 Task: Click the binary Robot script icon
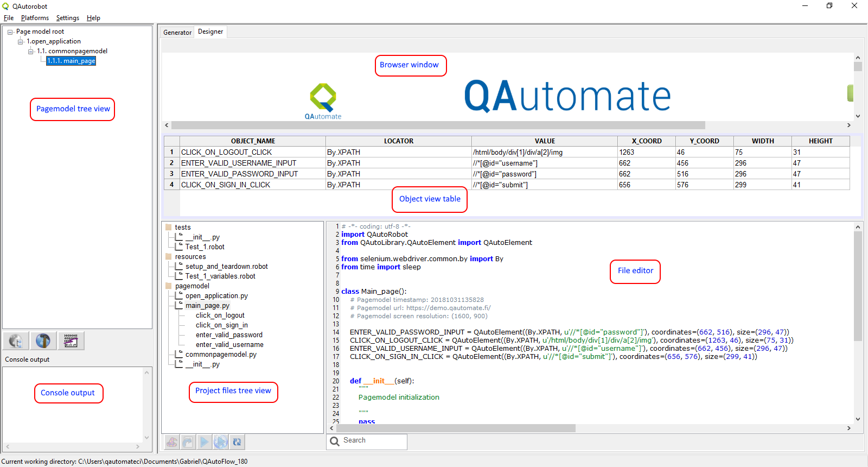pos(71,340)
